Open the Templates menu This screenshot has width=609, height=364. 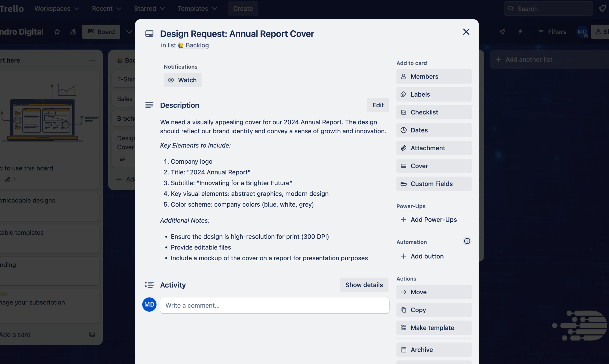[x=197, y=8]
